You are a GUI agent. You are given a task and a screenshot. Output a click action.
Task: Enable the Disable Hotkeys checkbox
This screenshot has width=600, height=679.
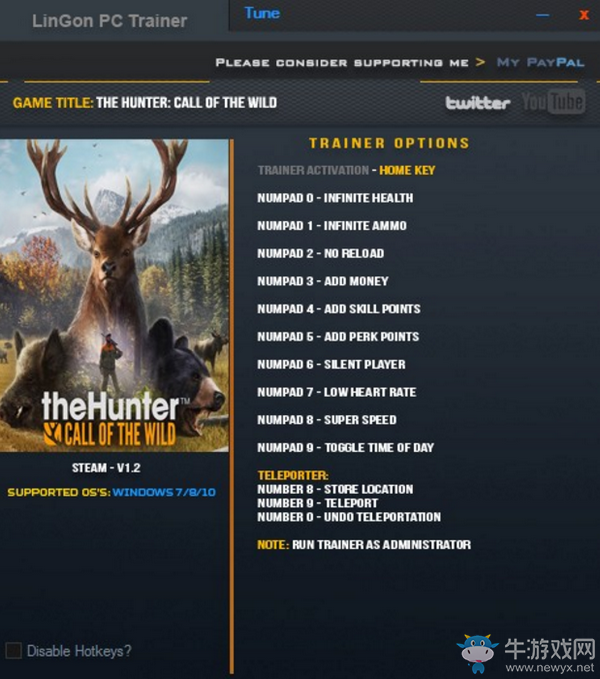click(13, 650)
